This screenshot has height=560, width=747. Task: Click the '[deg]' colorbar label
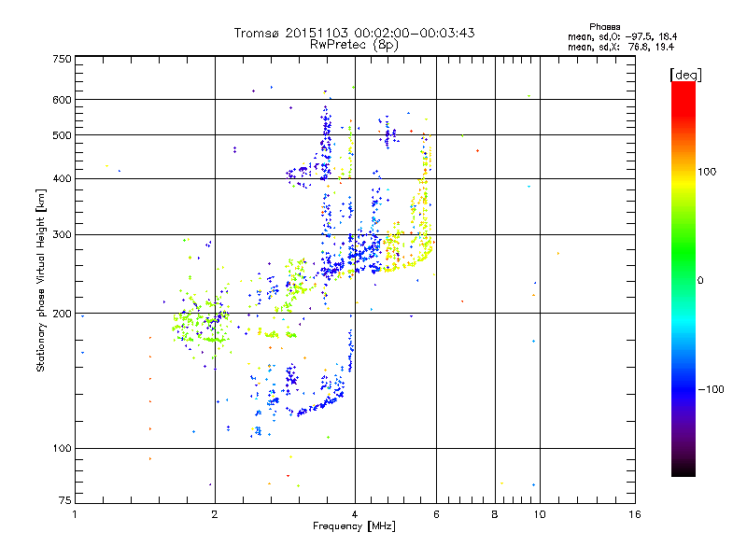click(685, 75)
